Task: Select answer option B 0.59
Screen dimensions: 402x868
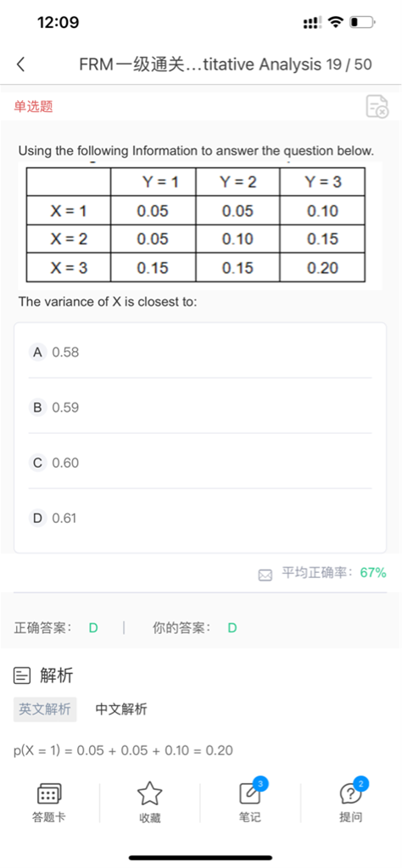Action: (x=200, y=408)
